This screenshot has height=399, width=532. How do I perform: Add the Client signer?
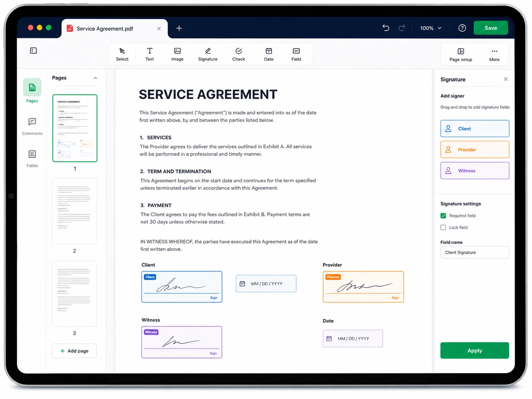[x=475, y=128]
